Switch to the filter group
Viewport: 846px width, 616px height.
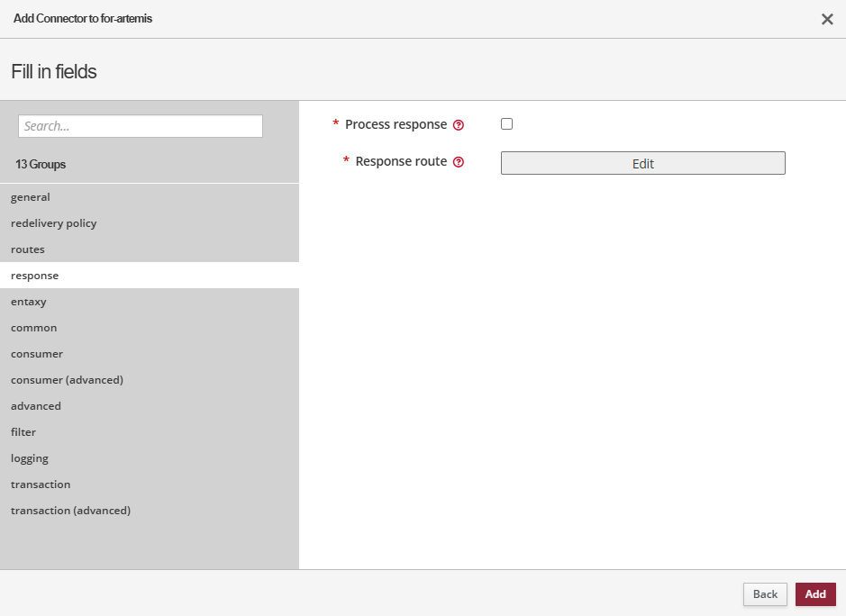coord(23,432)
